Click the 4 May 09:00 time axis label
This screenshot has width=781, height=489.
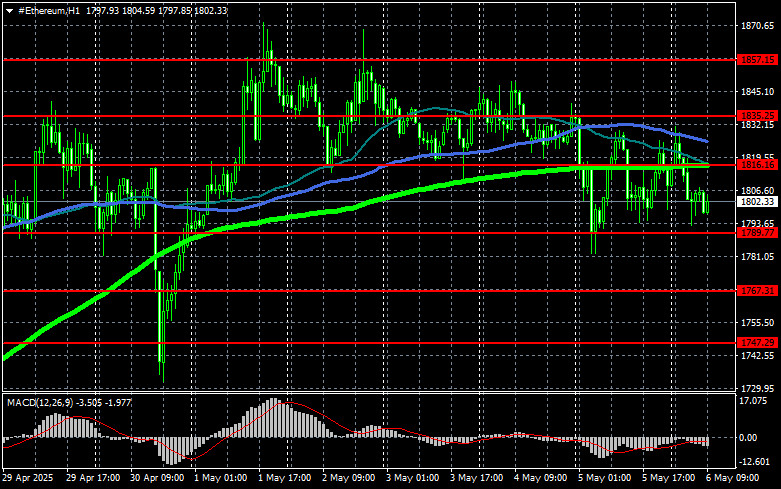540,478
